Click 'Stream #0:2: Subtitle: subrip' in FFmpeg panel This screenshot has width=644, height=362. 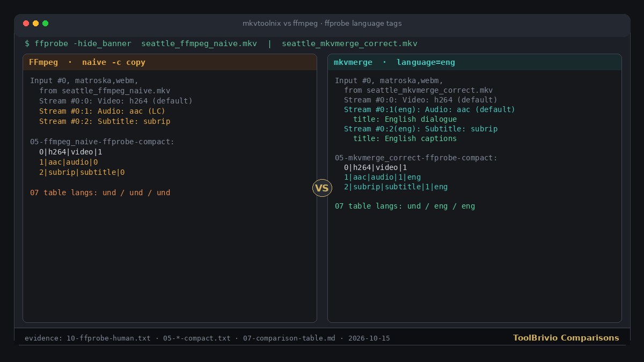pos(105,121)
